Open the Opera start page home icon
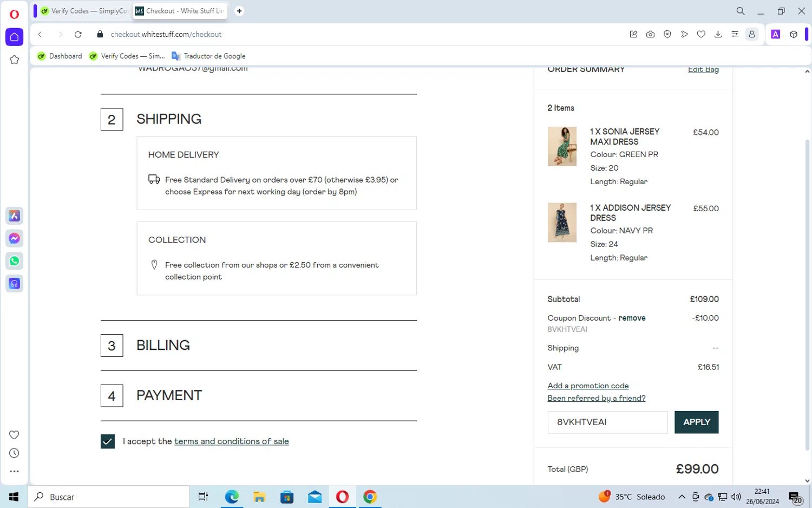The image size is (812, 508). [15, 37]
